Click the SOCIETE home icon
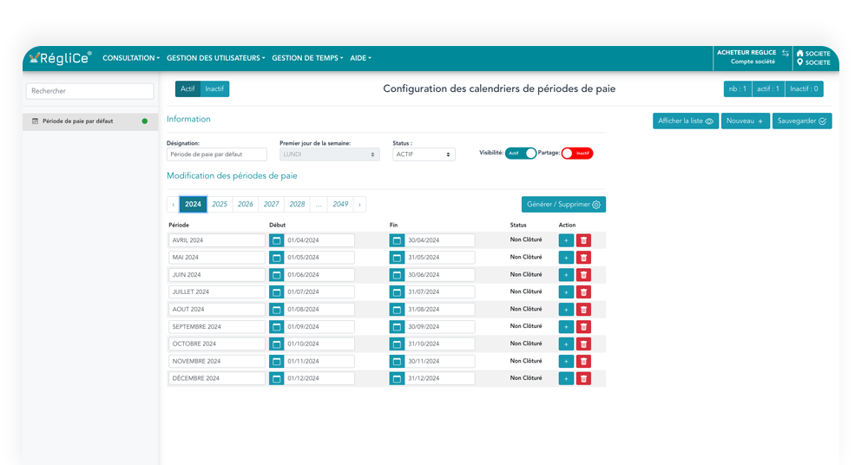868x465 pixels. 800,53
